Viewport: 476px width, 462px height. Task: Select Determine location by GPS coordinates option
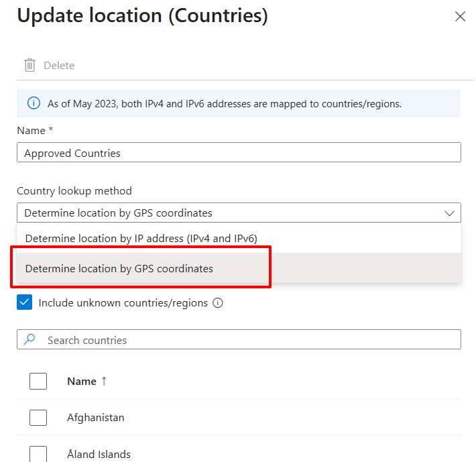(119, 268)
